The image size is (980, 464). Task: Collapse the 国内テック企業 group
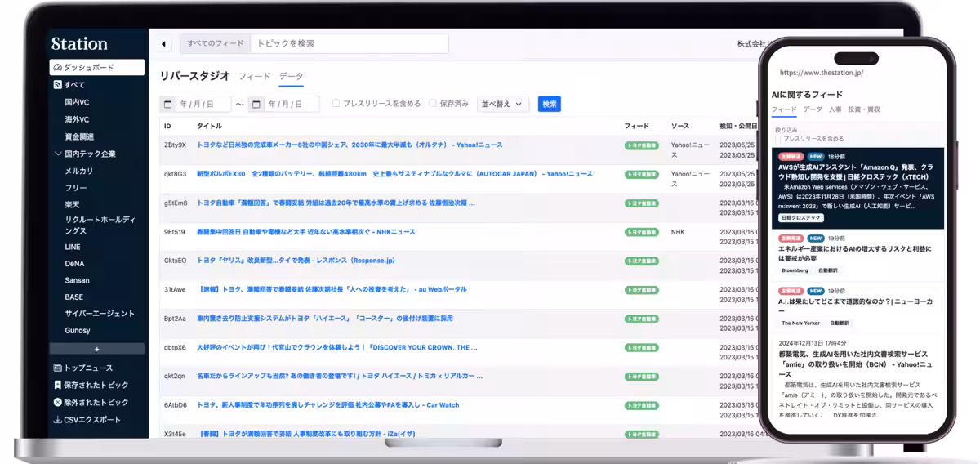pos(58,154)
